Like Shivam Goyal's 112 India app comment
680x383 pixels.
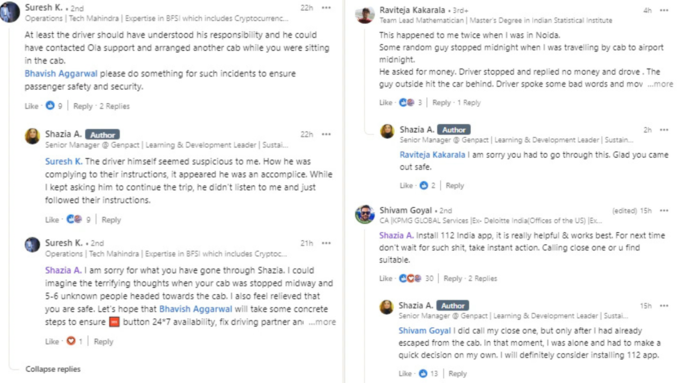point(386,278)
